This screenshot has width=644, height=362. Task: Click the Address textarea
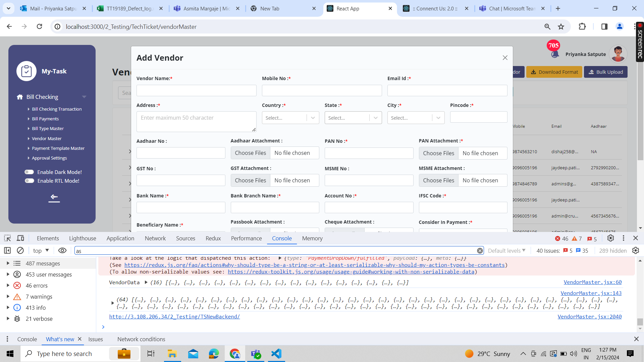pos(197,122)
